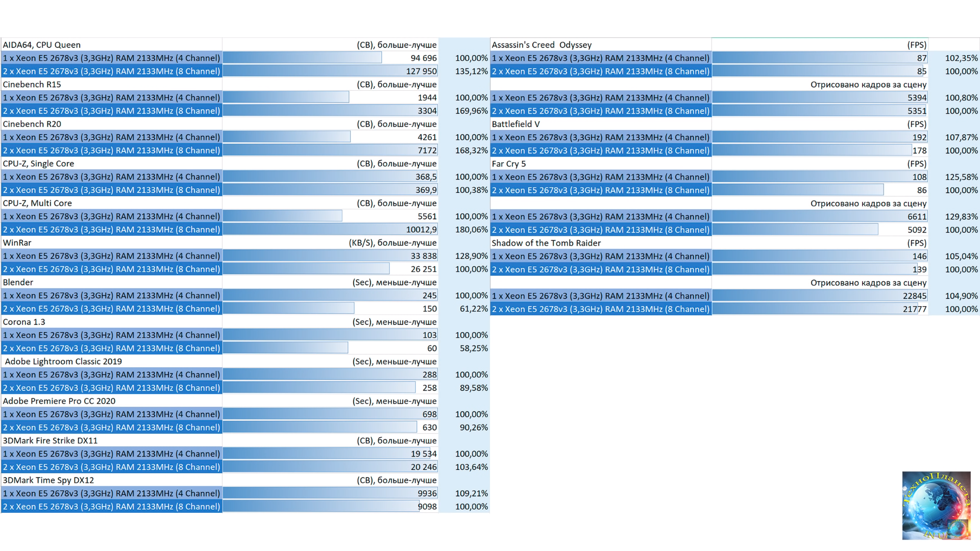Select the multi-core score "10012,9"
Viewport: 980px width, 551px height.
[x=422, y=230]
